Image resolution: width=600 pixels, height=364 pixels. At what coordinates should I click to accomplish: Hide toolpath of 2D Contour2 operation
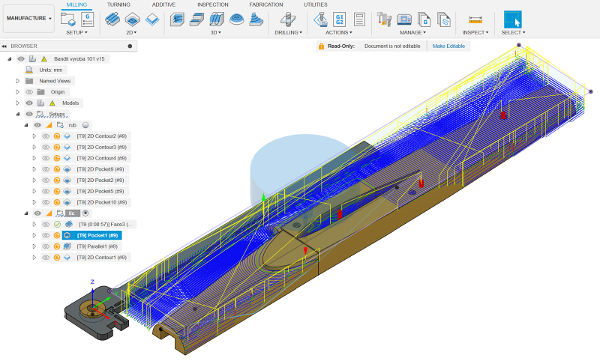click(46, 136)
